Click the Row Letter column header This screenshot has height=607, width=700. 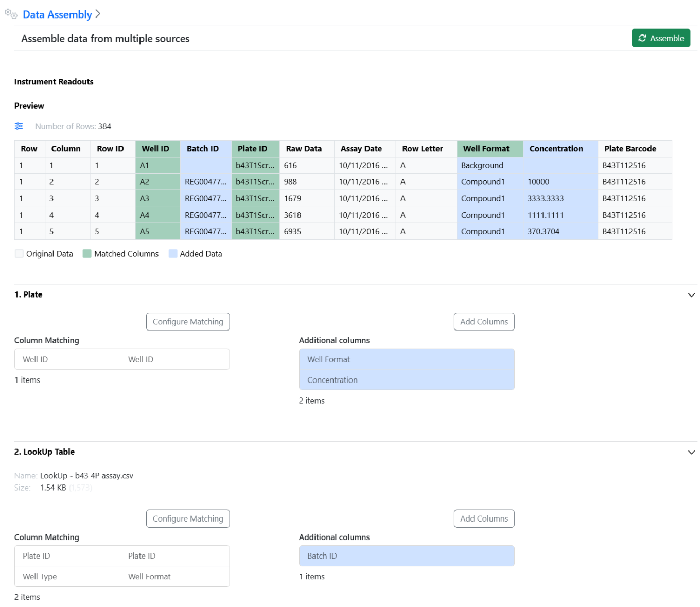tap(426, 149)
